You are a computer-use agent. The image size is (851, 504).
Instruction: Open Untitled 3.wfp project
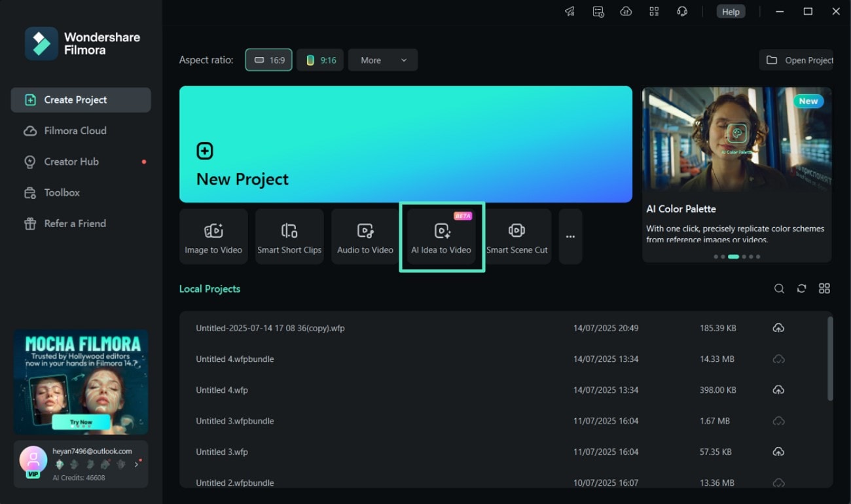503,452
